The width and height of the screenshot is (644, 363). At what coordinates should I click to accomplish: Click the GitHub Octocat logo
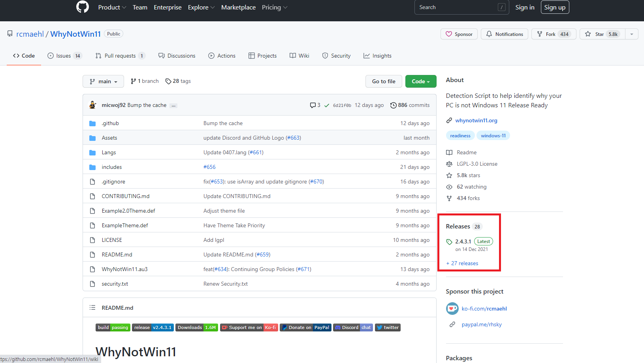pyautogui.click(x=83, y=7)
